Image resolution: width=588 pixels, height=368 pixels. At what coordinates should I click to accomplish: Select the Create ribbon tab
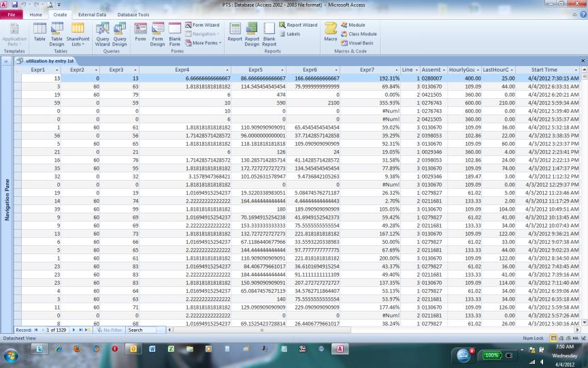[x=60, y=14]
